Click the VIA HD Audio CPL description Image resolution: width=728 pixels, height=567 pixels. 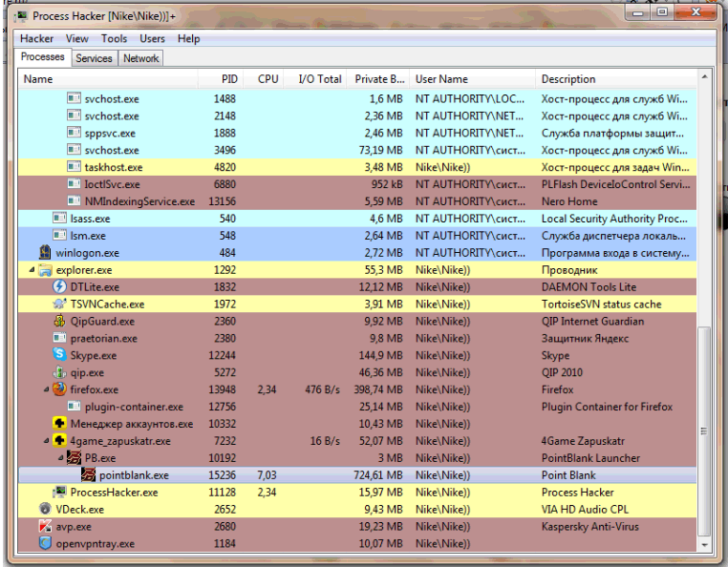click(585, 510)
